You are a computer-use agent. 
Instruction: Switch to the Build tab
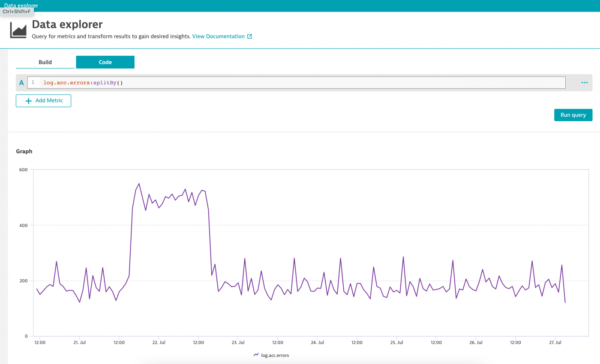pos(45,62)
